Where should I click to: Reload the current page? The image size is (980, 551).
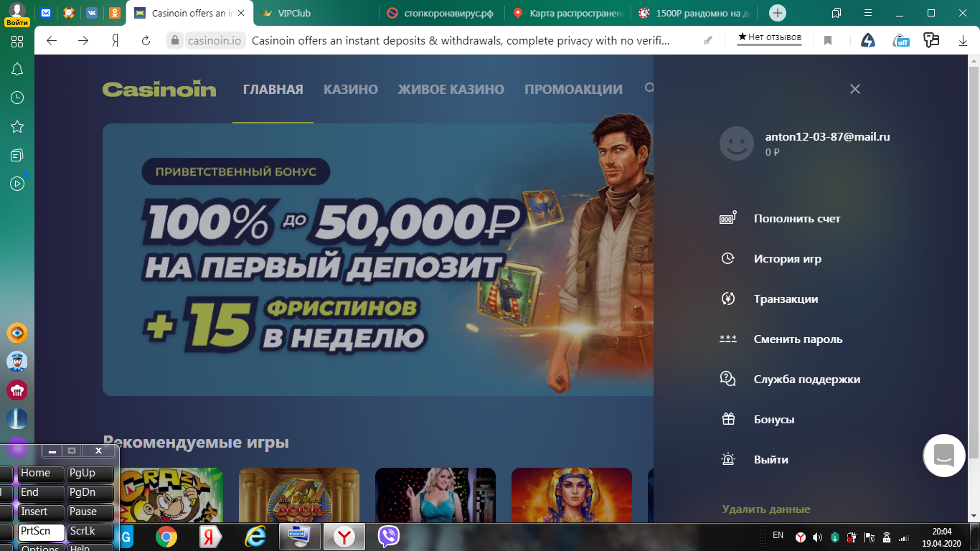pyautogui.click(x=146, y=41)
